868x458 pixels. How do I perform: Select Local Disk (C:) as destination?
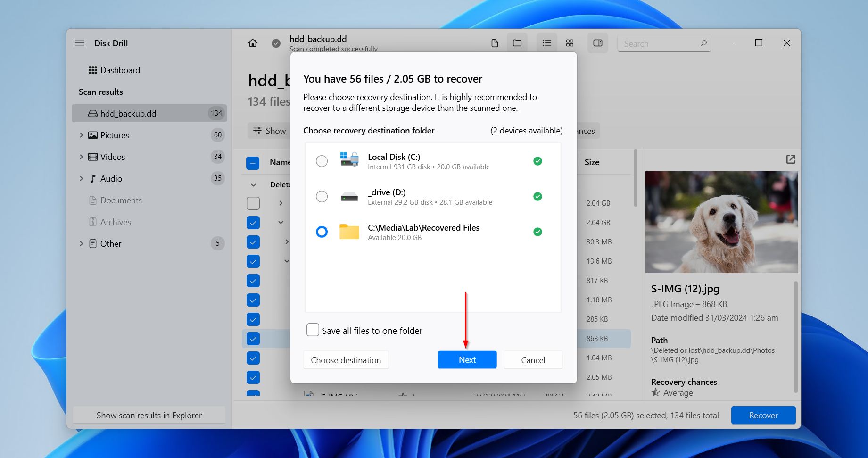pyautogui.click(x=322, y=161)
